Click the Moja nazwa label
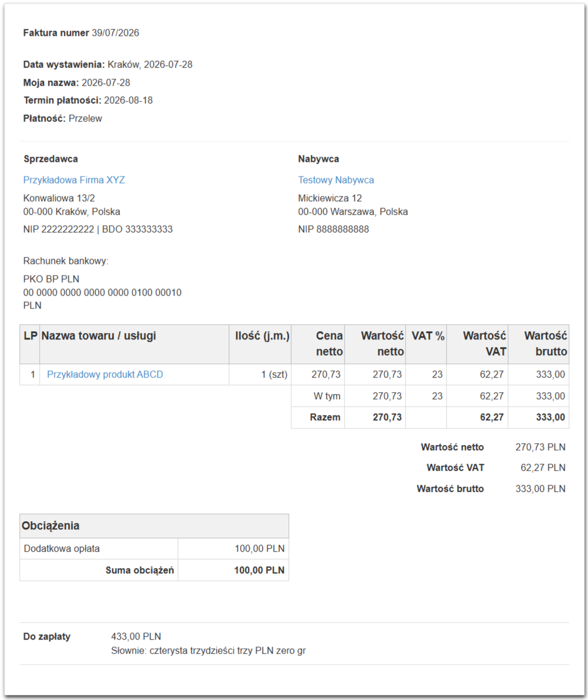This screenshot has width=588, height=700. click(51, 83)
